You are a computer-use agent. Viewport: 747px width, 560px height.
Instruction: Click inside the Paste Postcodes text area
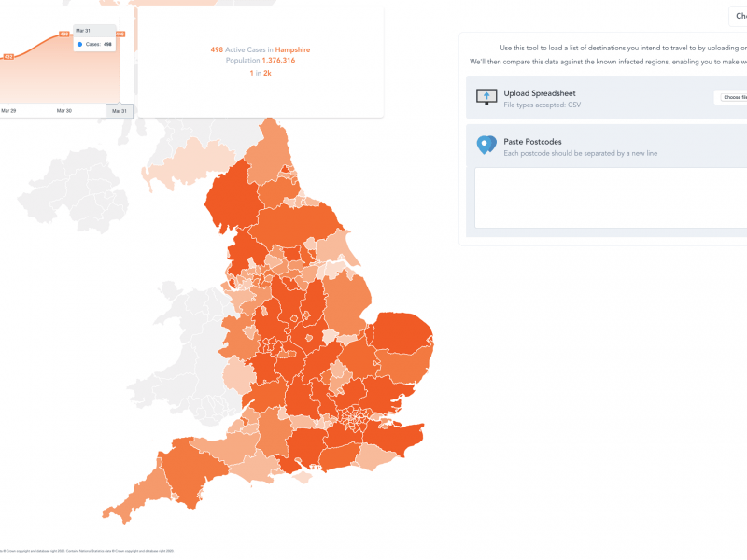click(x=611, y=198)
